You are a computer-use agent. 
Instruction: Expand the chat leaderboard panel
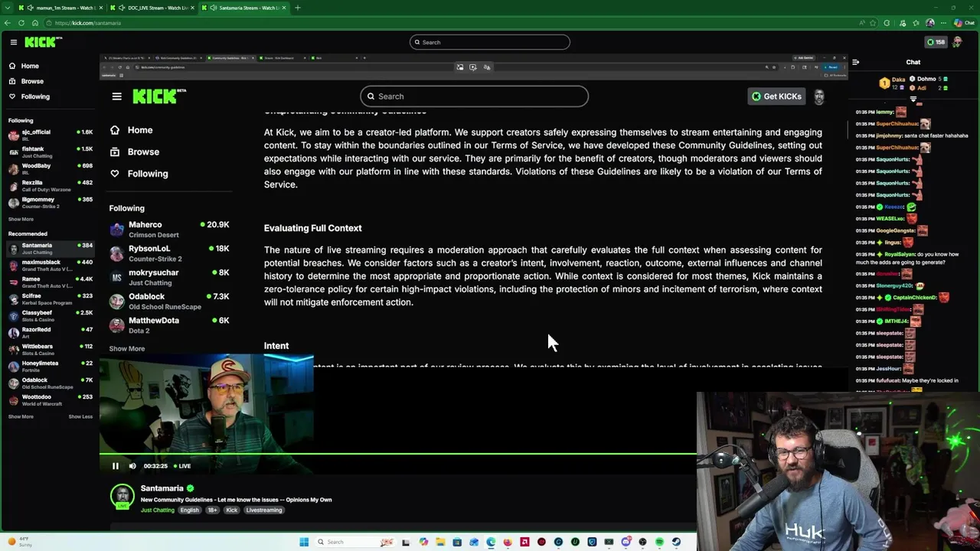tap(913, 99)
